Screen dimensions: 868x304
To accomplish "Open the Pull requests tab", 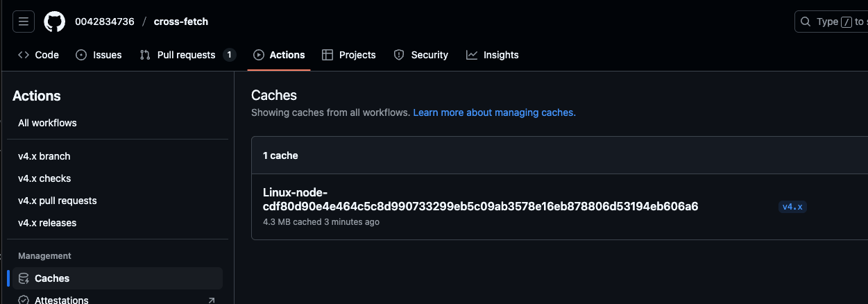I will click(187, 55).
